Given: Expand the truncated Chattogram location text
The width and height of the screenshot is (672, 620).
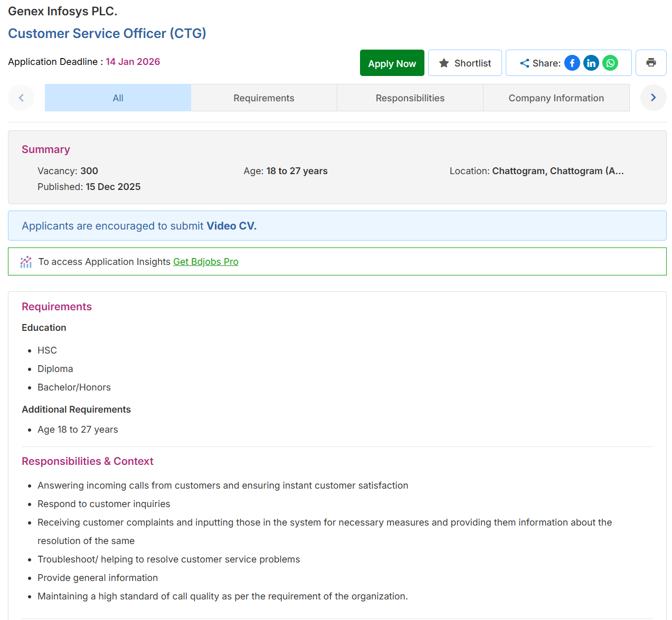Looking at the screenshot, I should point(558,170).
